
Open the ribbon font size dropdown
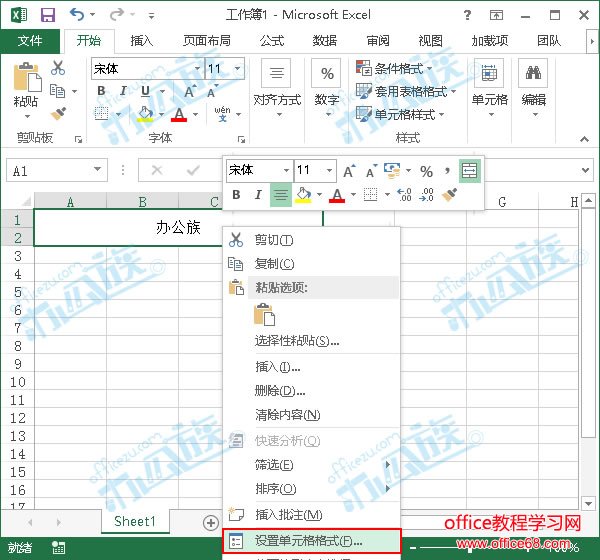click(x=238, y=69)
